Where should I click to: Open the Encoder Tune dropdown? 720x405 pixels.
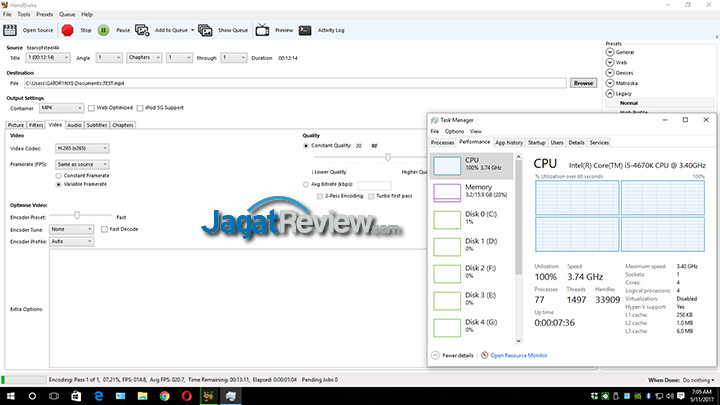(x=71, y=229)
